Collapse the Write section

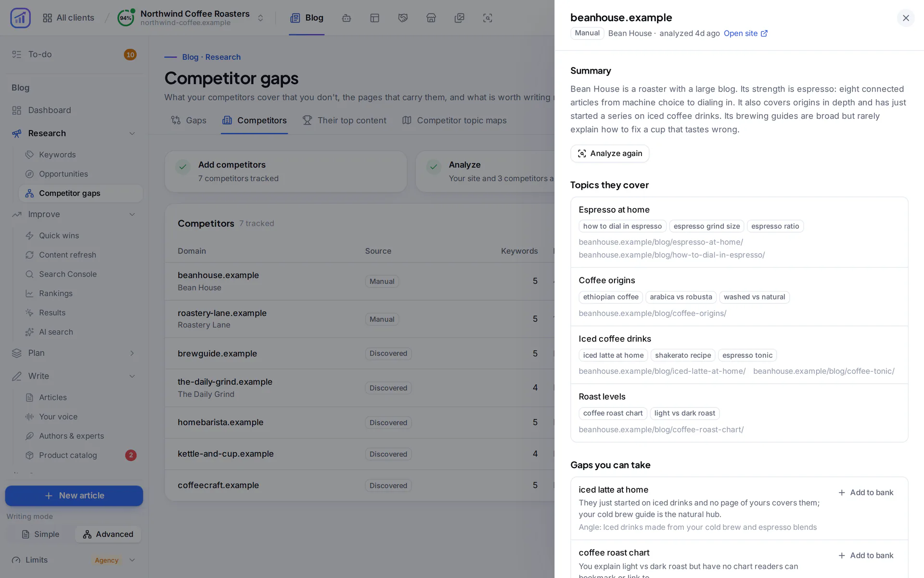click(x=132, y=376)
